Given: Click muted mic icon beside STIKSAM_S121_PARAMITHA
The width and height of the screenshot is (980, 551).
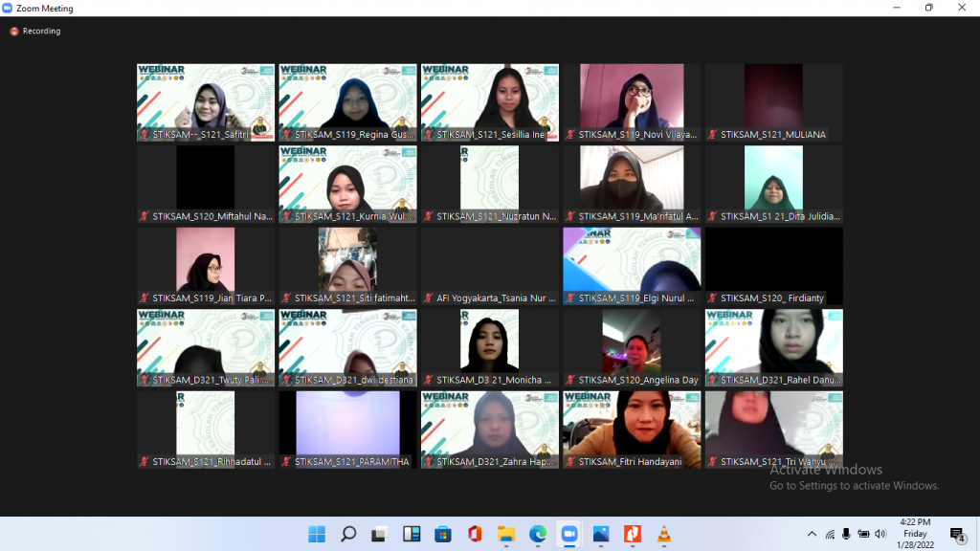Looking at the screenshot, I should click(x=287, y=461).
